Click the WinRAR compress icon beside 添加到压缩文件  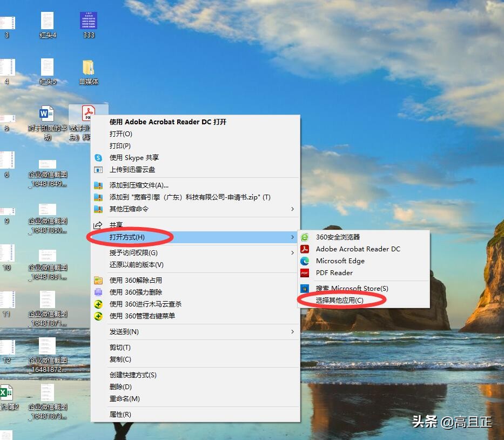point(99,185)
